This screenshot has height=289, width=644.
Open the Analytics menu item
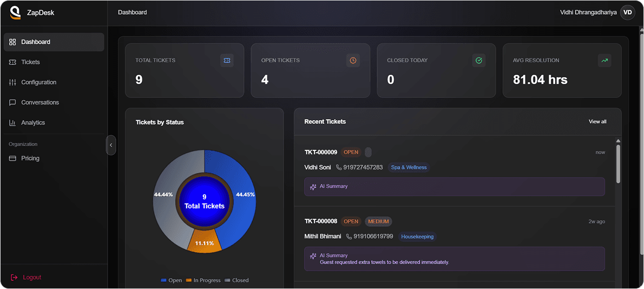pos(54,122)
